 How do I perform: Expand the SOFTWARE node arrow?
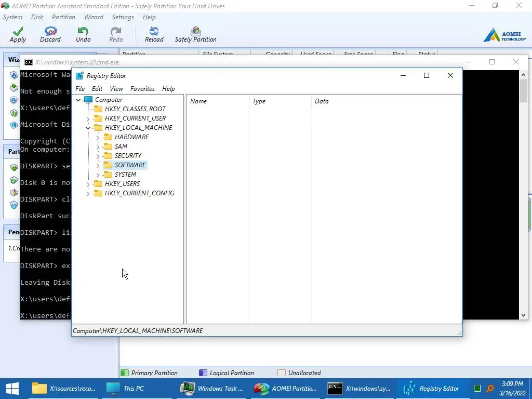coord(98,165)
